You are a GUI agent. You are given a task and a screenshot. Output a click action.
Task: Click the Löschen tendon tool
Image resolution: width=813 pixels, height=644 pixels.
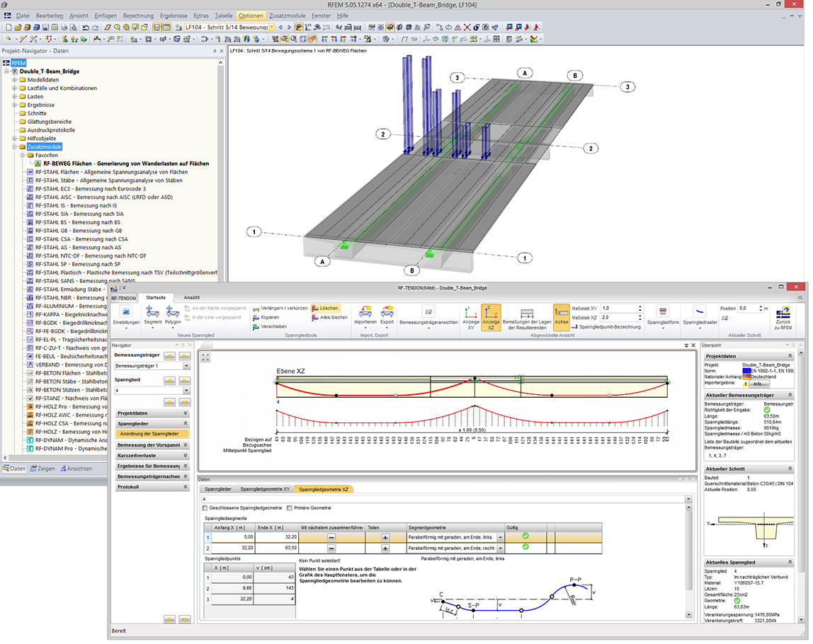325,309
